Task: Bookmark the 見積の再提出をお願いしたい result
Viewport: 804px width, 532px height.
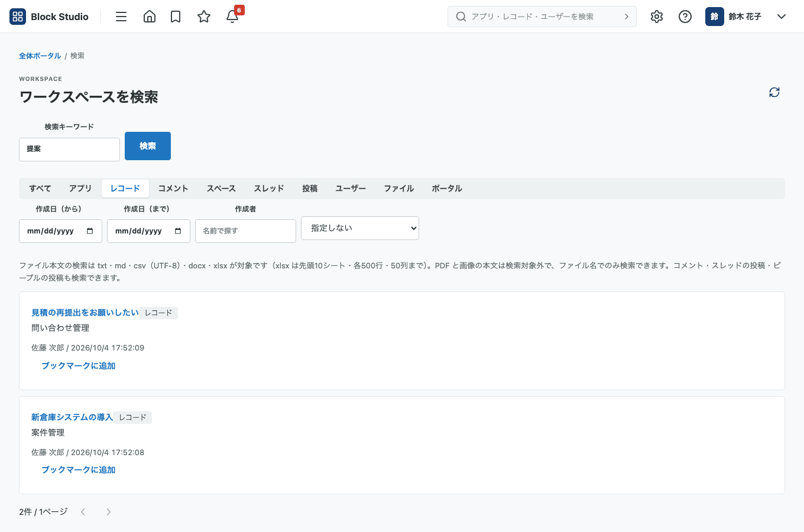Action: pyautogui.click(x=79, y=366)
